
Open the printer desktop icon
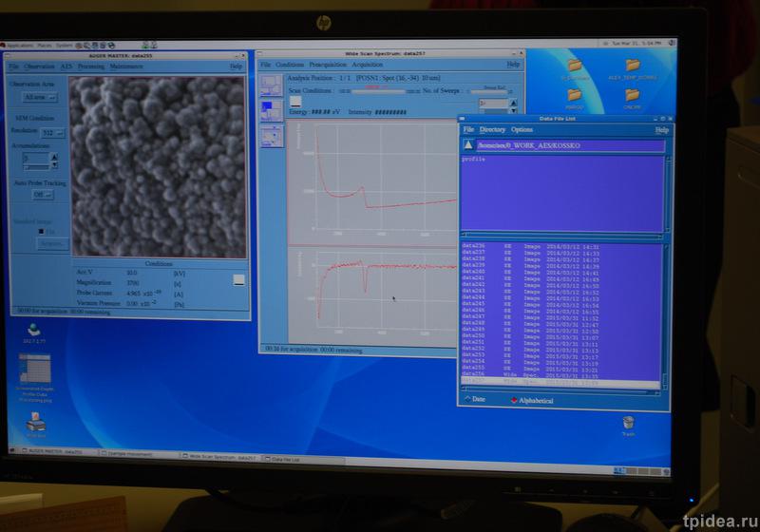coord(36,425)
